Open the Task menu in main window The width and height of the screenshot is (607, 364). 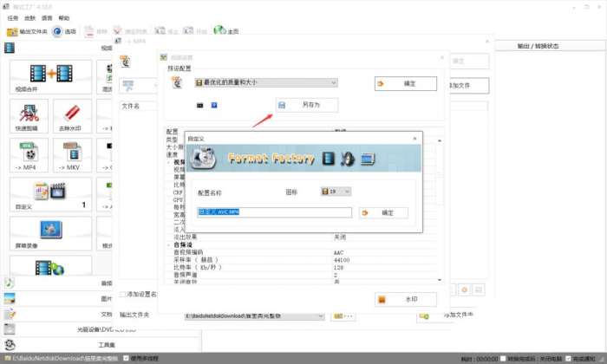coord(13,18)
